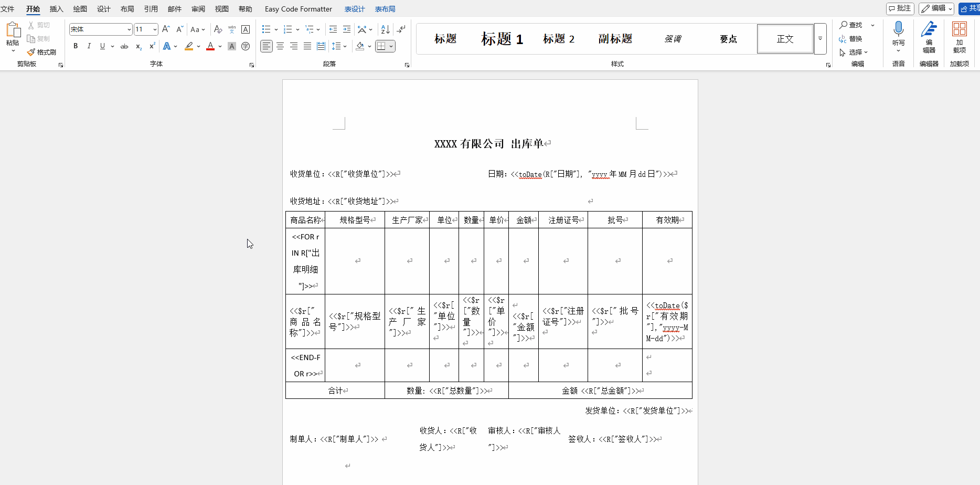
Task: Click the clear formatting icon
Action: coord(218,29)
